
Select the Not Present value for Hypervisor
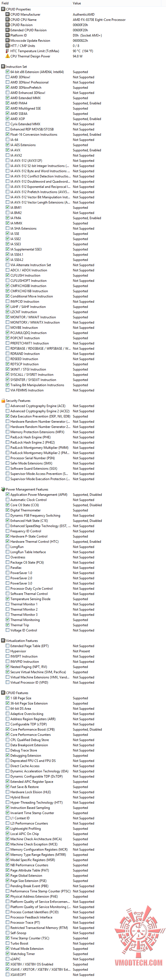(x=81, y=651)
